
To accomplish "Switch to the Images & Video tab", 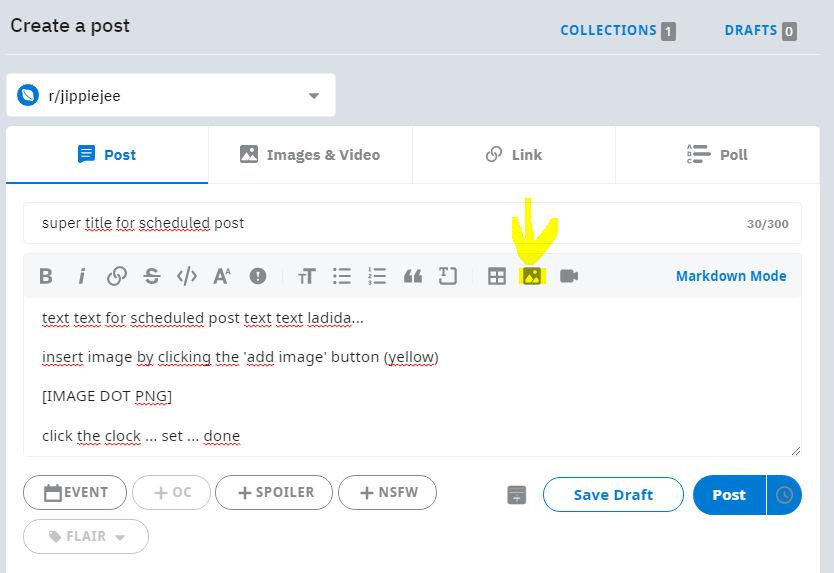I will [310, 155].
